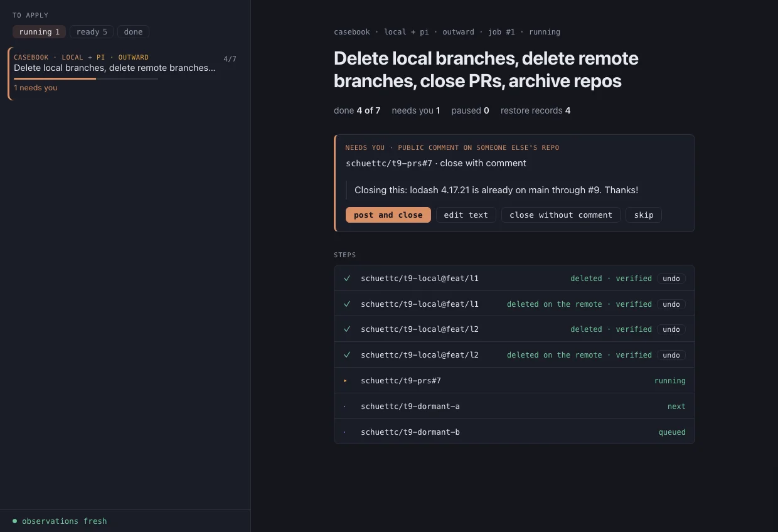Image resolution: width=778 pixels, height=532 pixels.
Task: Click the job title heading
Action: pyautogui.click(x=486, y=70)
